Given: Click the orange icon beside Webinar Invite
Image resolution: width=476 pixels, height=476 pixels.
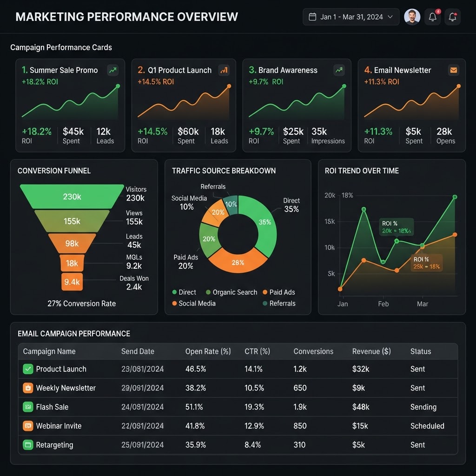Looking at the screenshot, I should point(28,426).
